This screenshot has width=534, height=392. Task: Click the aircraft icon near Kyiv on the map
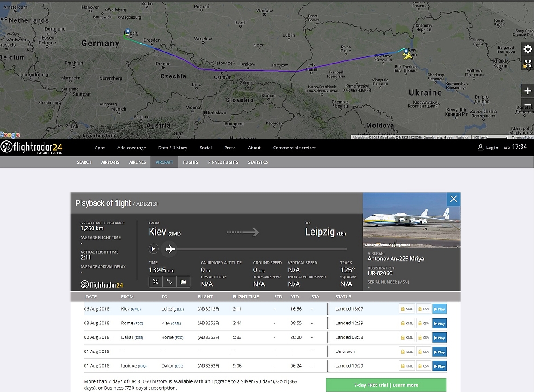[x=407, y=55]
